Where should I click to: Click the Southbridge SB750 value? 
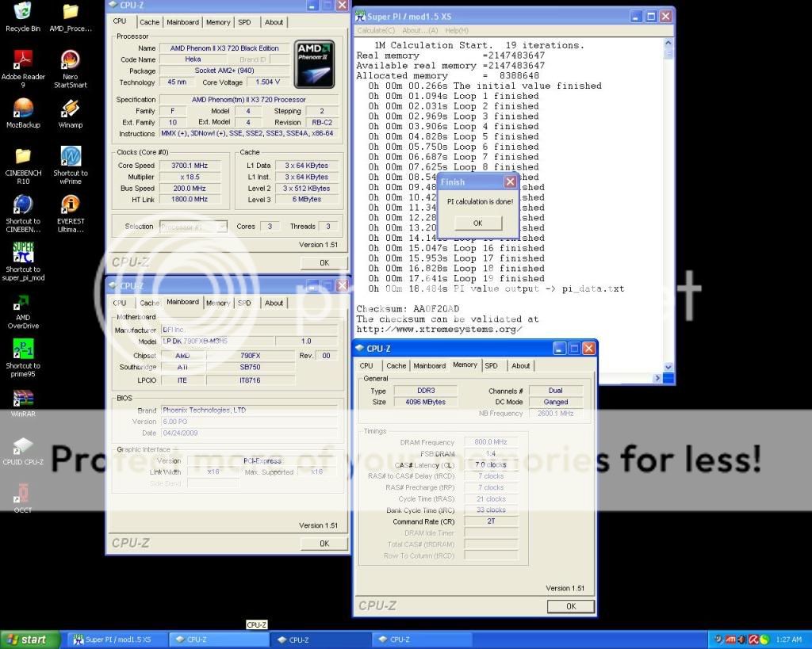click(x=250, y=367)
